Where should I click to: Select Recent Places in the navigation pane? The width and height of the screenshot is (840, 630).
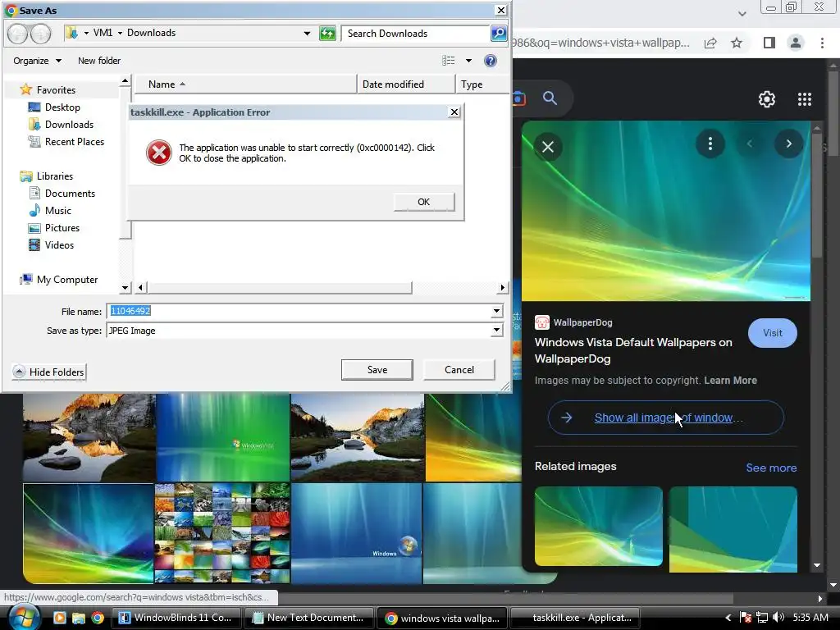coord(75,141)
